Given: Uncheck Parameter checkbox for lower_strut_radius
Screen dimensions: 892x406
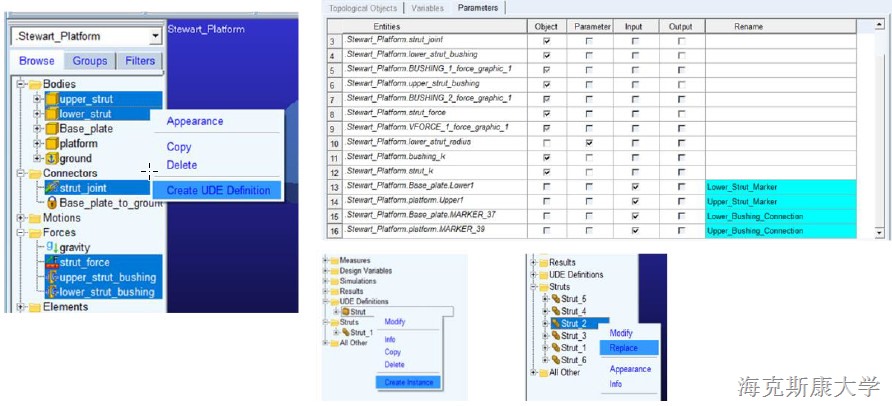Looking at the screenshot, I should coord(590,143).
